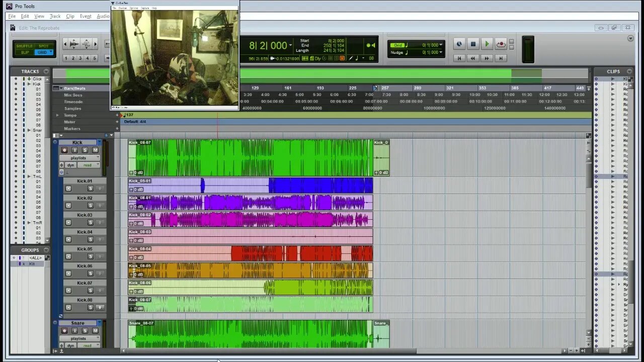Mute the Snare track

pyautogui.click(x=95, y=330)
